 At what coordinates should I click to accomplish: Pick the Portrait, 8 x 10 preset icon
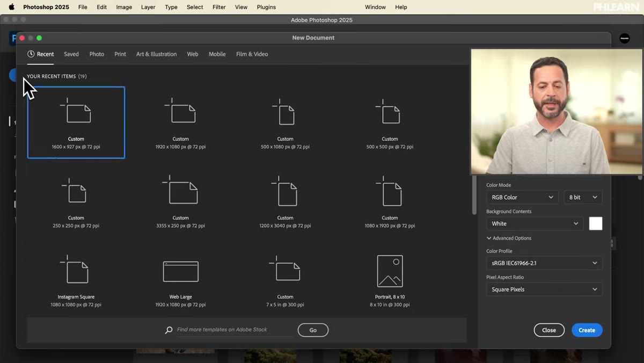(390, 271)
